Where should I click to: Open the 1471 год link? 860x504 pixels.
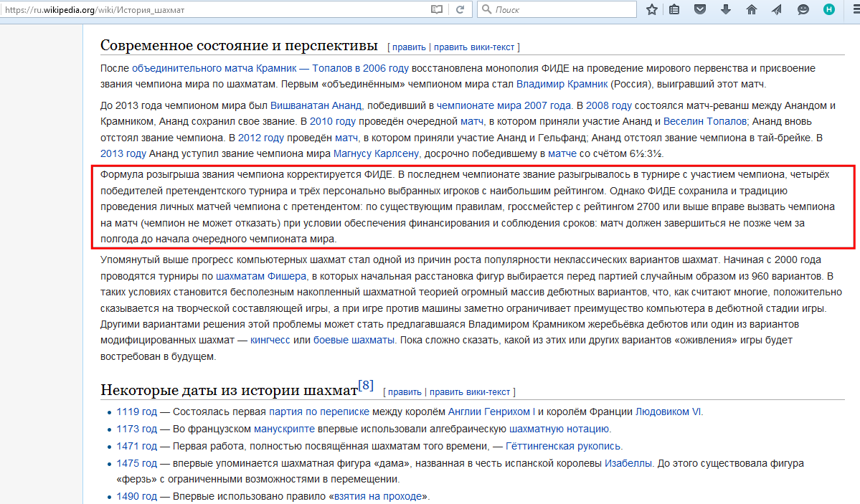pos(136,447)
